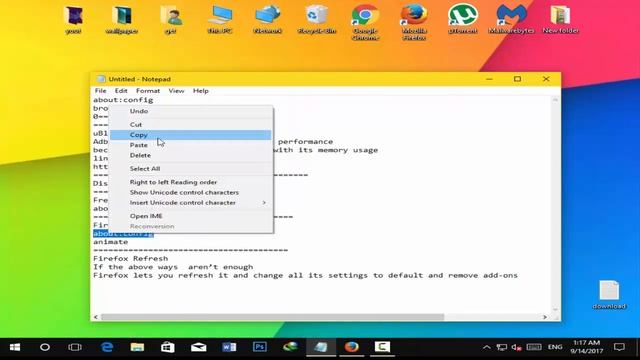Open the Action Center notifications
Image resolution: width=640 pixels, height=360 pixels.
pyautogui.click(x=619, y=347)
